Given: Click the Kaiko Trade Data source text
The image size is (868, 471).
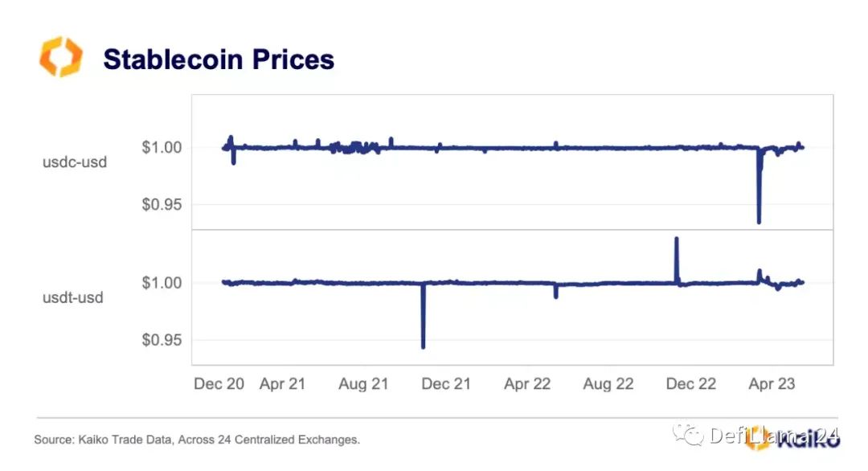Looking at the screenshot, I should click(197, 440).
